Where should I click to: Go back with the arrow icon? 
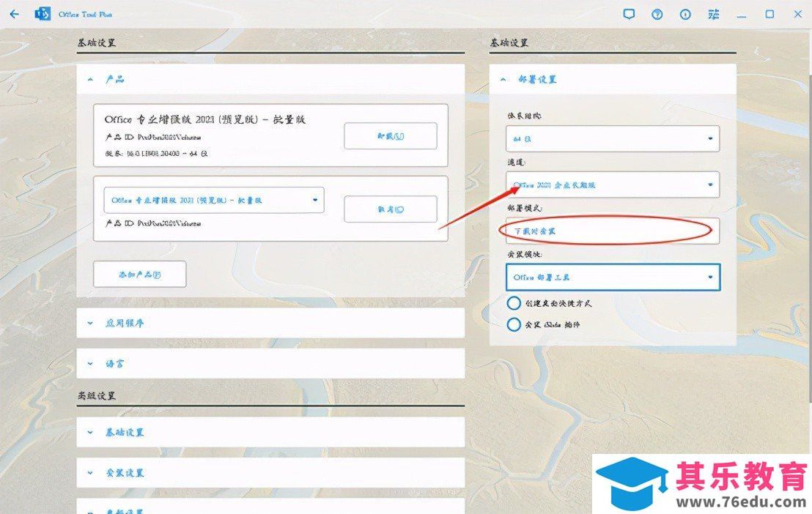(x=14, y=14)
